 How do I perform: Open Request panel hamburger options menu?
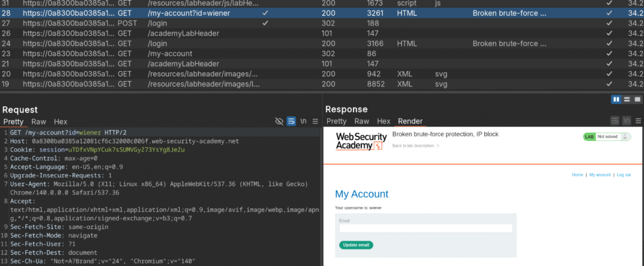315,121
